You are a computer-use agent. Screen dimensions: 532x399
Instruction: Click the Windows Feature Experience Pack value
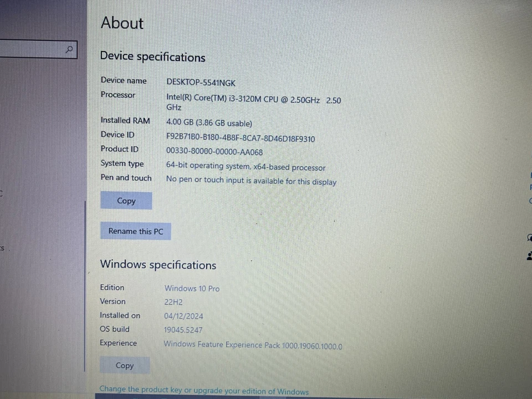point(252,344)
